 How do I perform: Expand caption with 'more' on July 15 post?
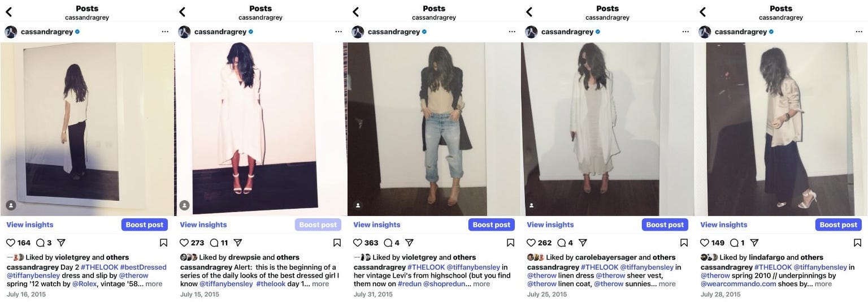click(320, 284)
